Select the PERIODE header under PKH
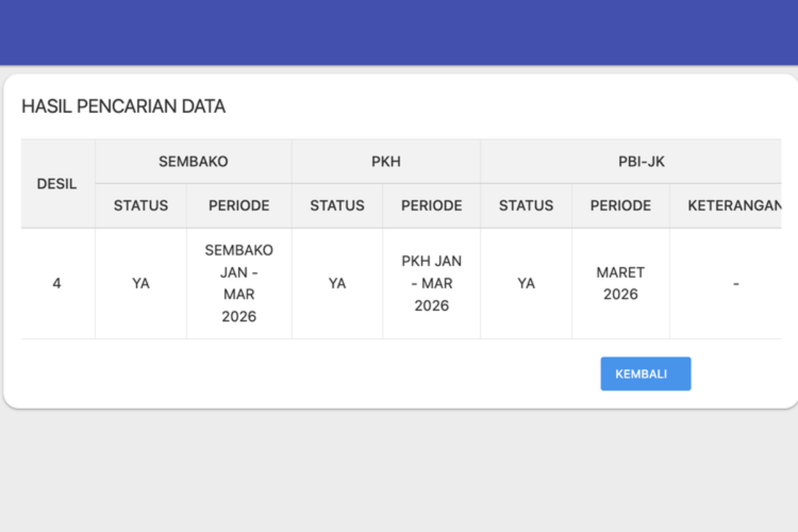 click(431, 205)
